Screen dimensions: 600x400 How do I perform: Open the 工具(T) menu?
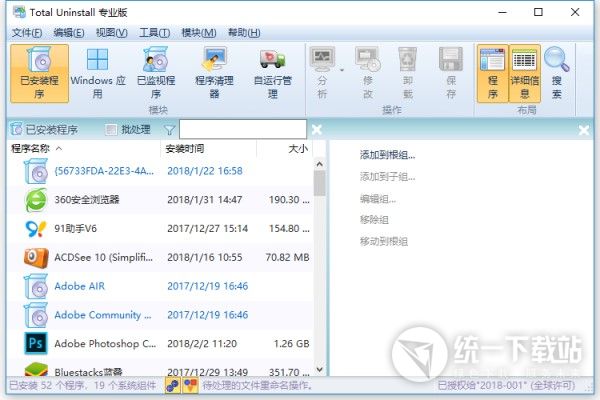pos(155,33)
